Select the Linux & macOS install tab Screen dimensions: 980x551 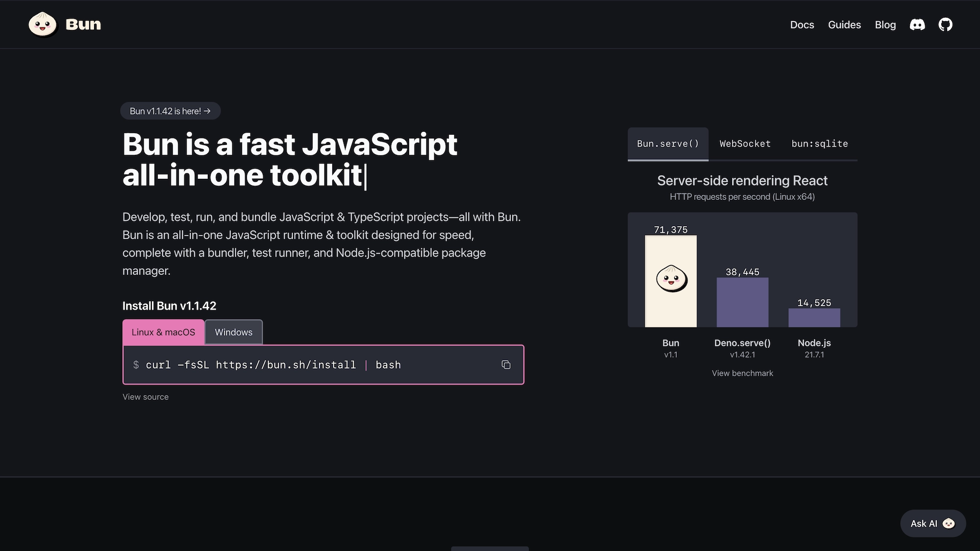163,332
